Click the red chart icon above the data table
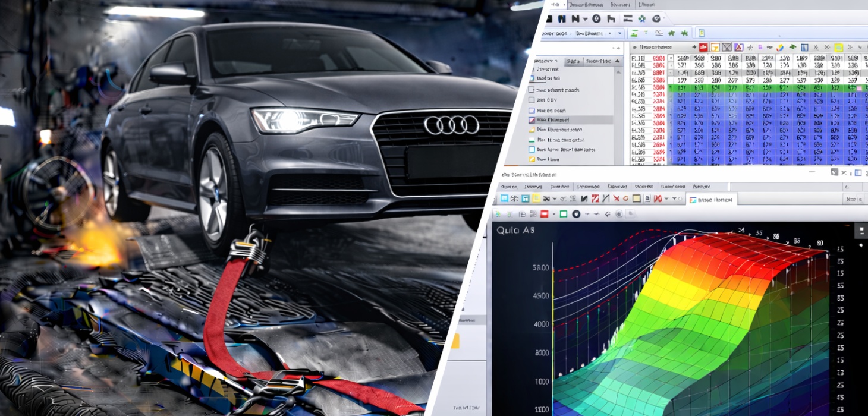Viewport: 868px width, 416px height. point(703,48)
